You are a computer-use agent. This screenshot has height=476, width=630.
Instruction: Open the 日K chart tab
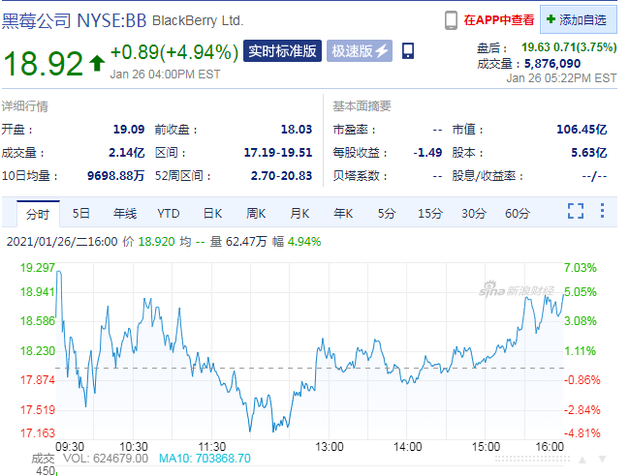point(213,213)
